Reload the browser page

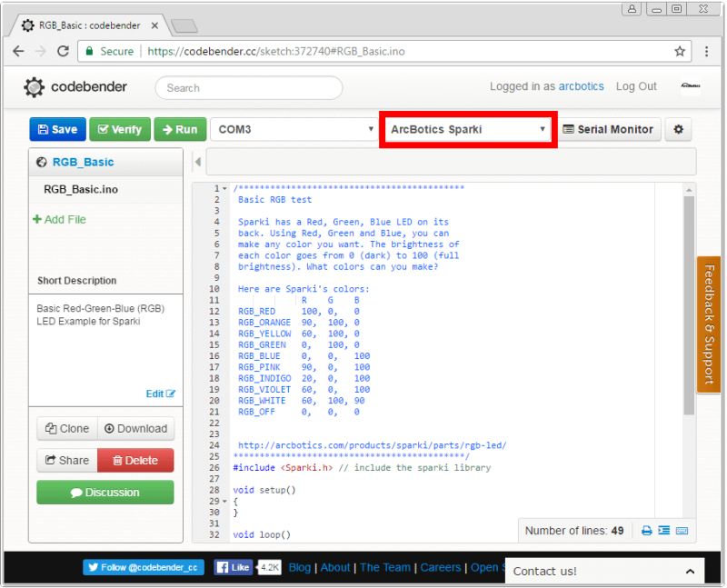pos(63,51)
